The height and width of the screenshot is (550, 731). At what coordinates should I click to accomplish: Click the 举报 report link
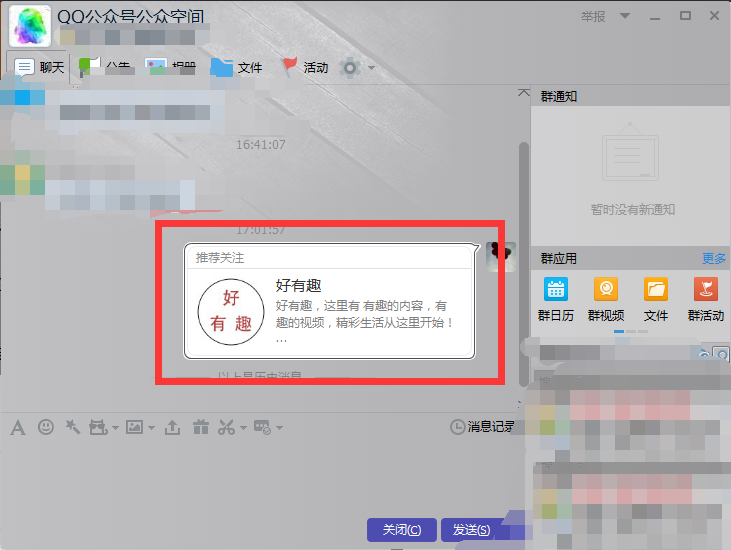click(593, 17)
